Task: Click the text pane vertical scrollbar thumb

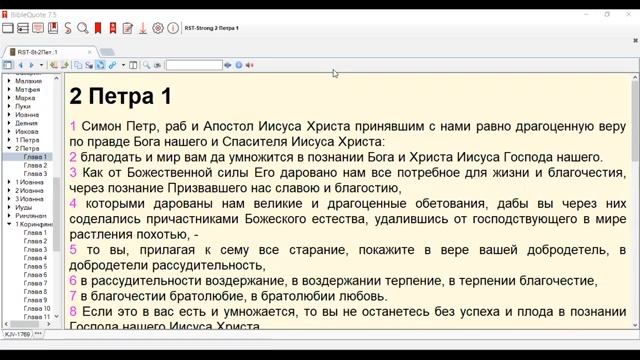Action: point(636,121)
